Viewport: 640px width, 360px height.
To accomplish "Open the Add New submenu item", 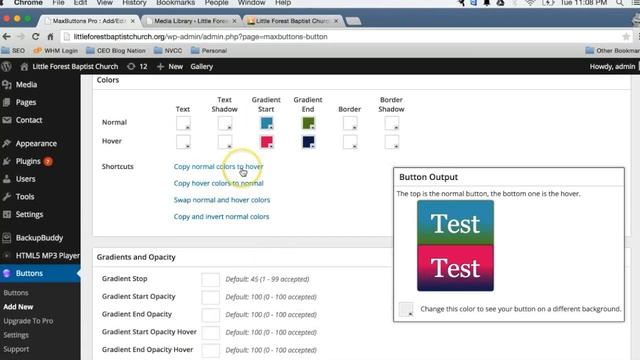I will 18,307.
